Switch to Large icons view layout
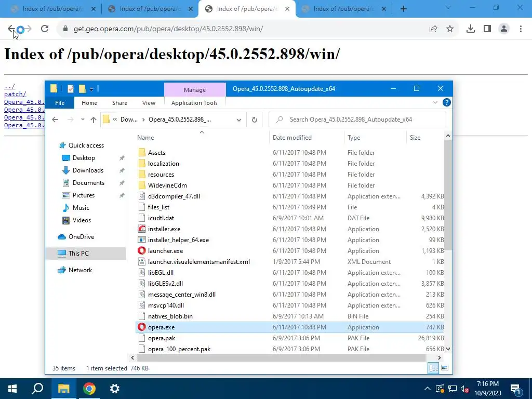 tap(445, 368)
